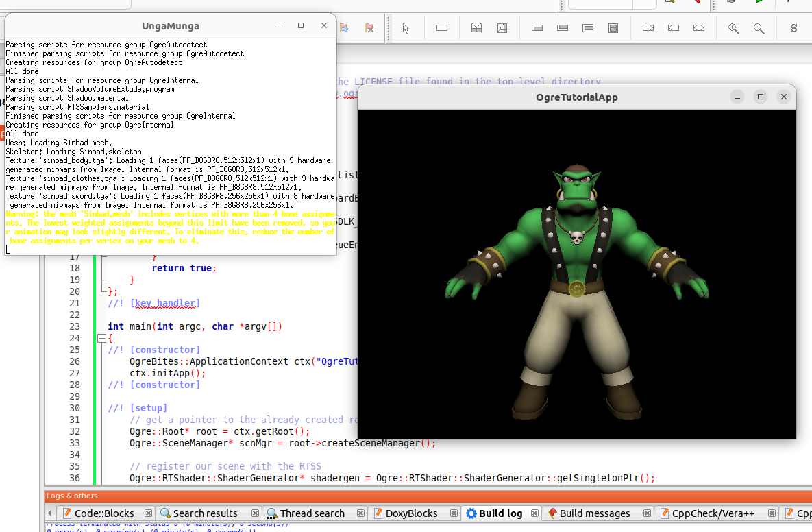This screenshot has width=812, height=532.
Task: Minimize the UngaMunga terminal window
Action: (278, 26)
